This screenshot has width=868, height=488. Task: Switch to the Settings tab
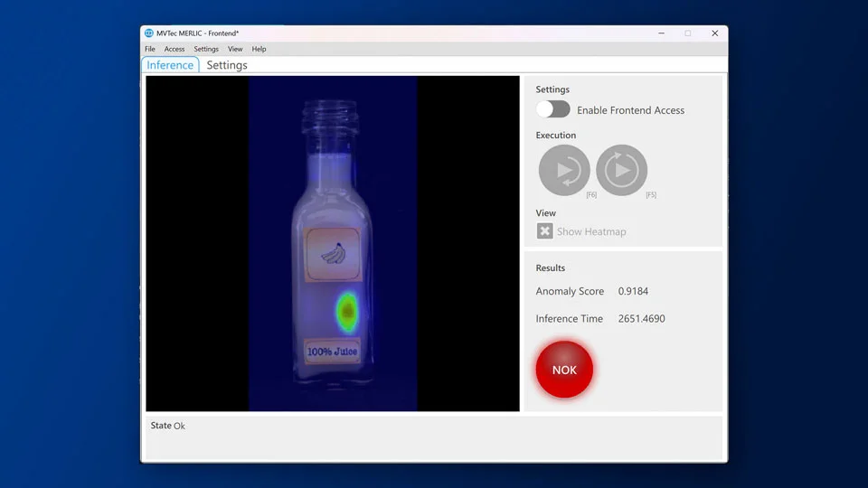tap(227, 65)
